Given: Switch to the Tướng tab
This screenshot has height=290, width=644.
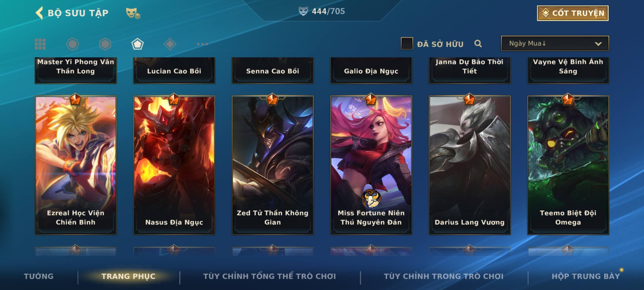Looking at the screenshot, I should 39,276.
